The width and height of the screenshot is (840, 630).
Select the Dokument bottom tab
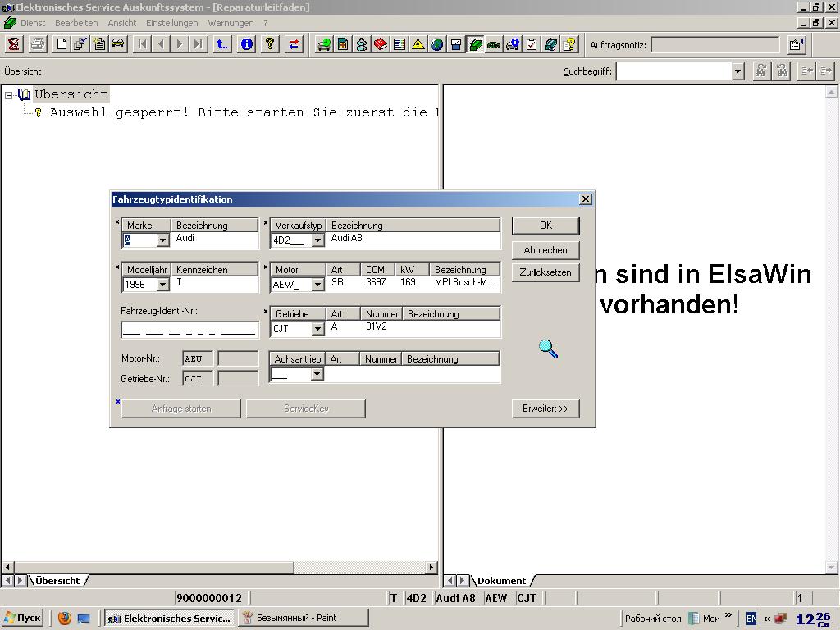click(501, 581)
